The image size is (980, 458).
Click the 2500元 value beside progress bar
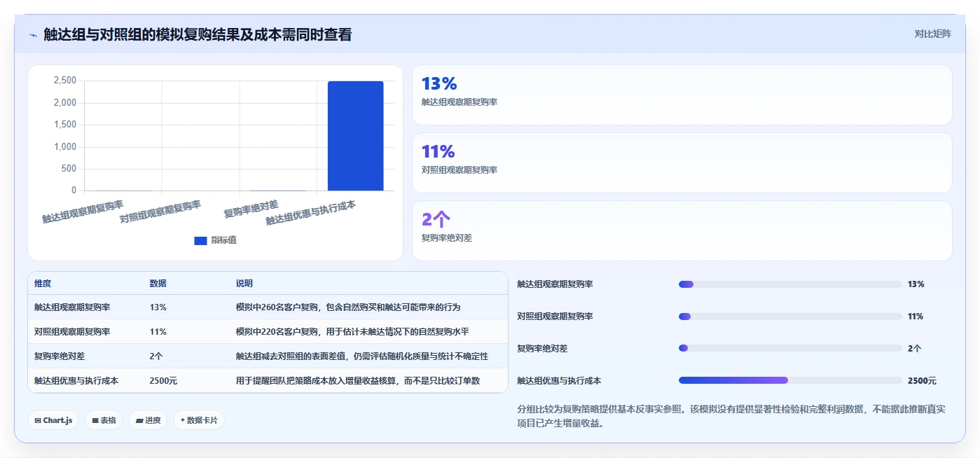click(x=922, y=381)
